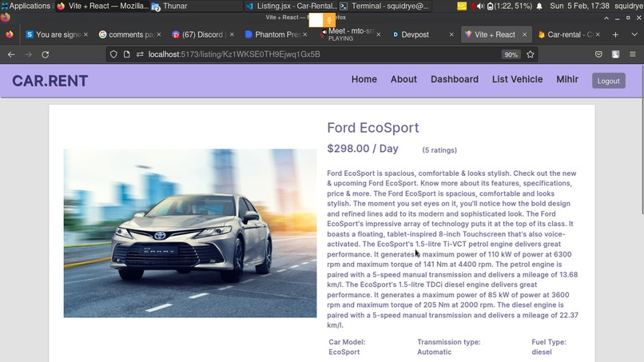Image resolution: width=644 pixels, height=362 pixels.
Task: Mute audio icon on the Meet tab
Action: (x=324, y=32)
